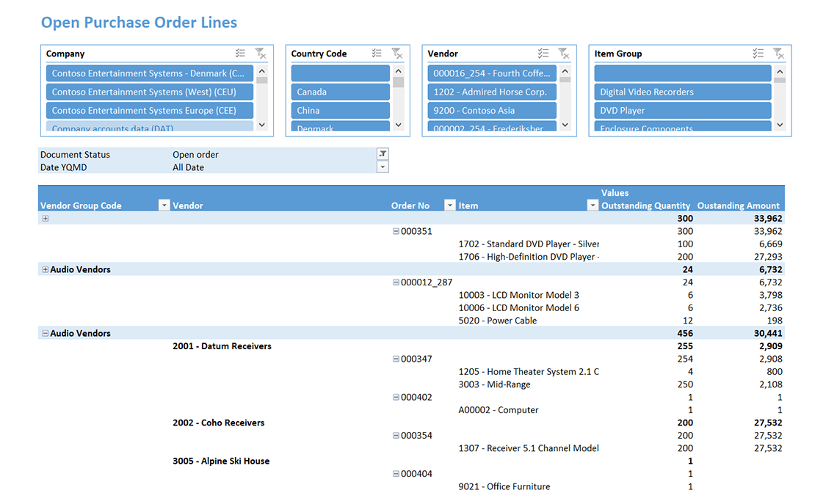This screenshot has height=504, width=837.
Task: Toggle multi-select in Country Code slicer
Action: 377,54
